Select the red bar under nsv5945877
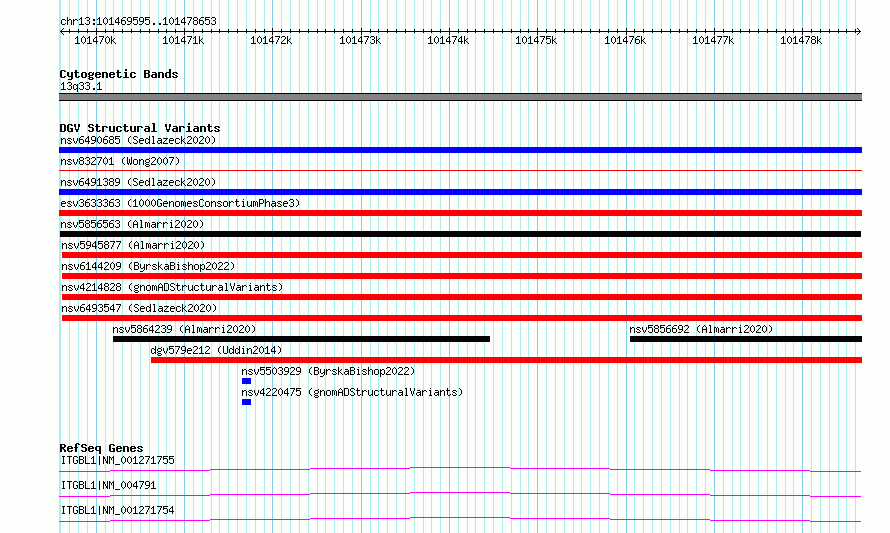Image resolution: width=890 pixels, height=533 pixels. pos(461,255)
